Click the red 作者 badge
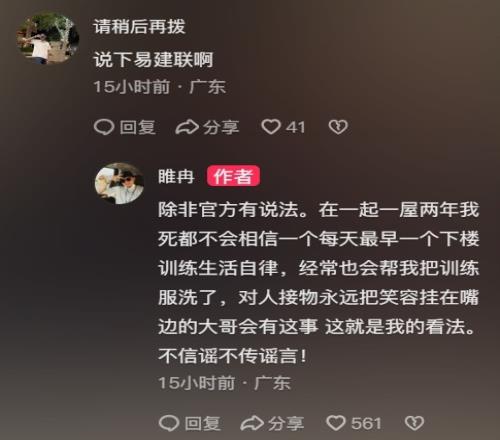Screen dimensions: 500x440 233,176
